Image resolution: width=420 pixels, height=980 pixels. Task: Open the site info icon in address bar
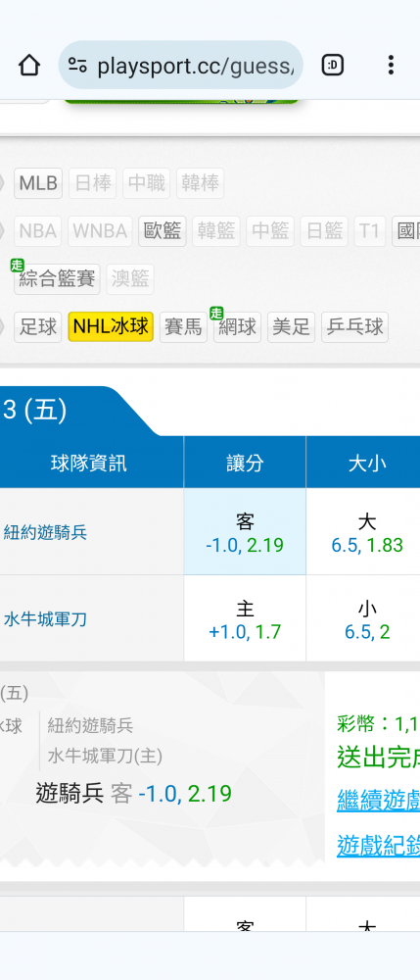click(76, 65)
